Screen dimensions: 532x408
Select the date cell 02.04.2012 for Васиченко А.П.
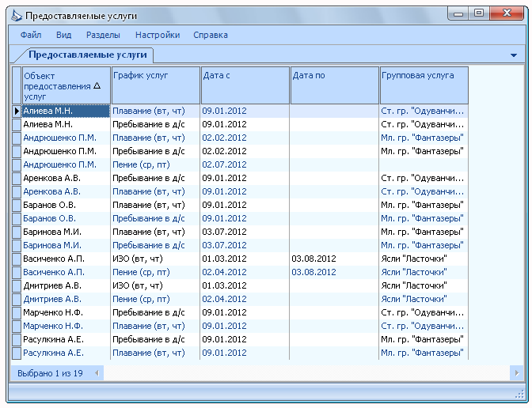point(245,273)
